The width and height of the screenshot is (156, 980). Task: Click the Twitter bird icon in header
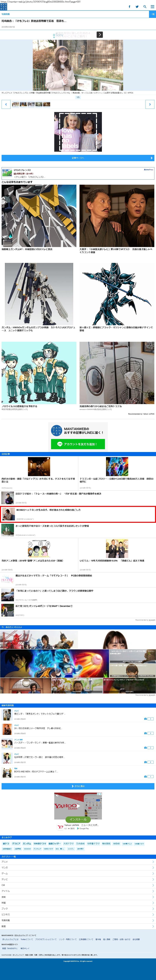pyautogui.click(x=137, y=7)
